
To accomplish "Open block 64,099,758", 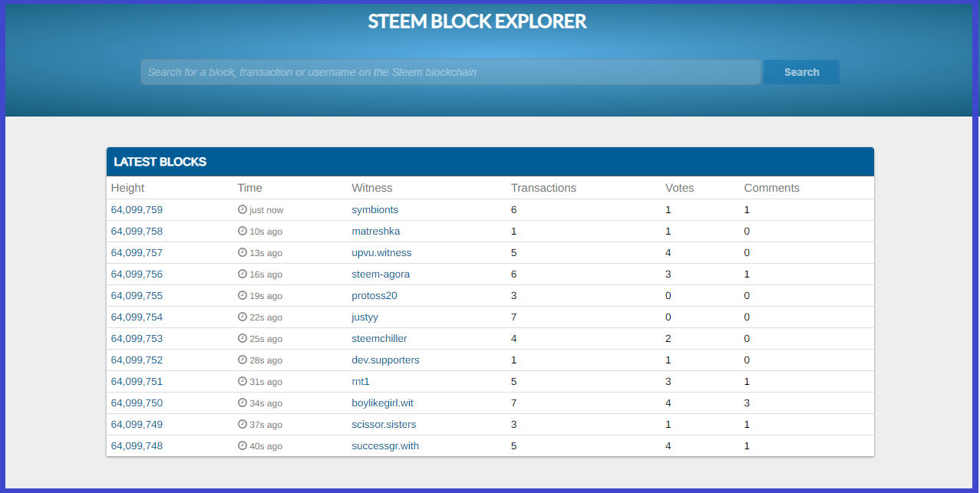I will (x=137, y=231).
